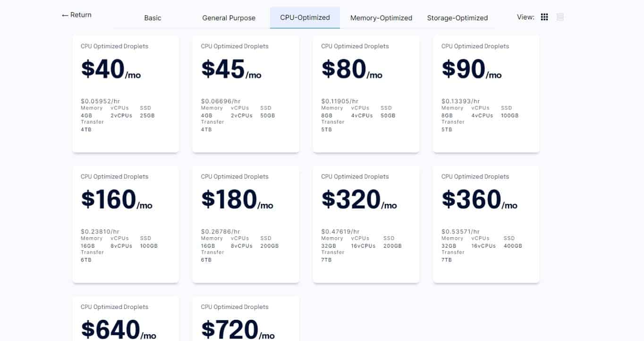The image size is (644, 341).
Task: Pick the $180/mo droplet card
Action: point(246,224)
